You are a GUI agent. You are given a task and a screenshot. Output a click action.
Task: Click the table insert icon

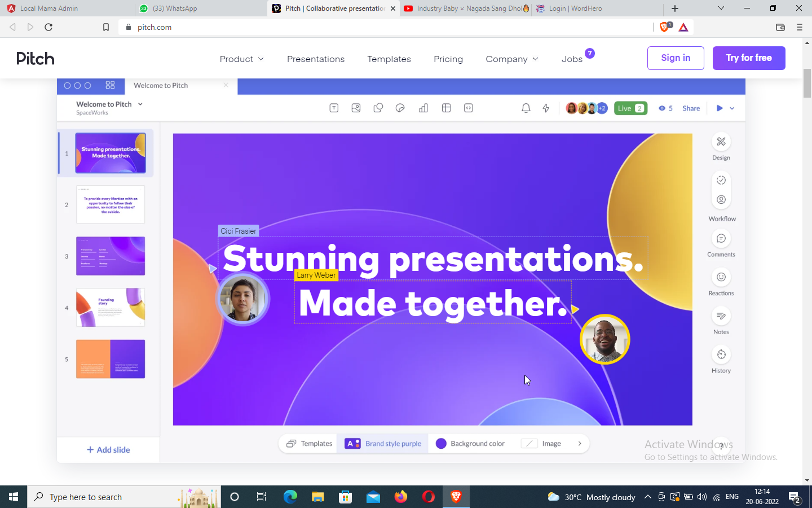[446, 108]
